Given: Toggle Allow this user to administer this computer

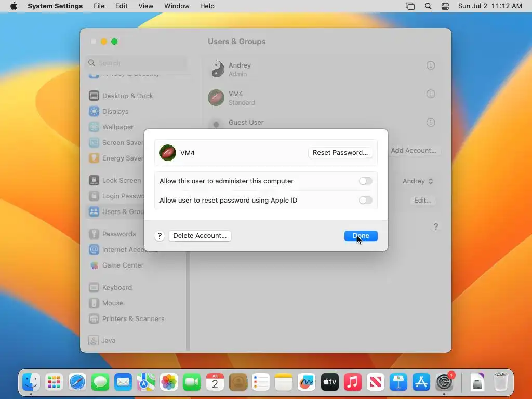Looking at the screenshot, I should pyautogui.click(x=365, y=181).
